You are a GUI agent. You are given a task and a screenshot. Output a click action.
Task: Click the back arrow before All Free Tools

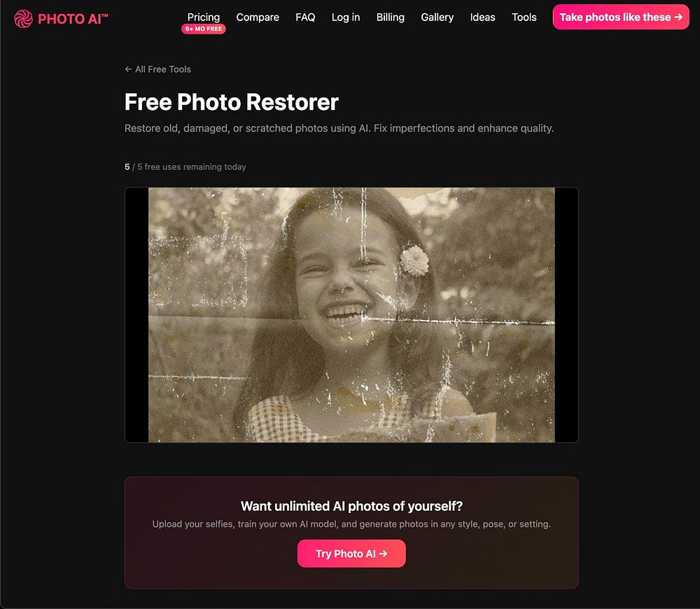[128, 69]
